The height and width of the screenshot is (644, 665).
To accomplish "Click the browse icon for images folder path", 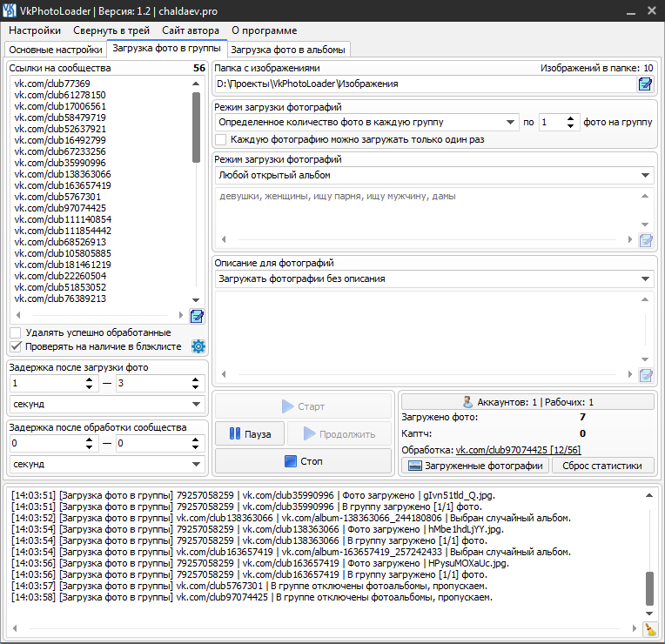I will pyautogui.click(x=645, y=84).
